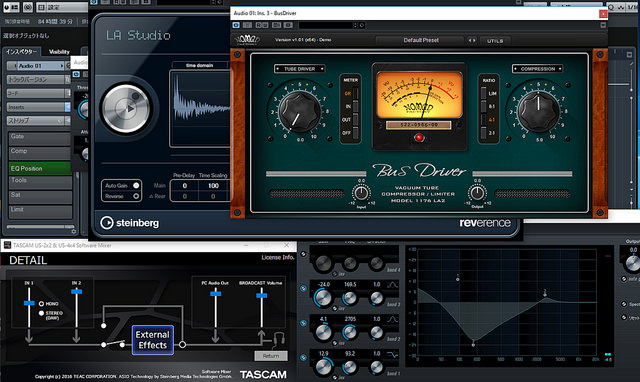Enable Auto Gain in REVerence

[136, 185]
